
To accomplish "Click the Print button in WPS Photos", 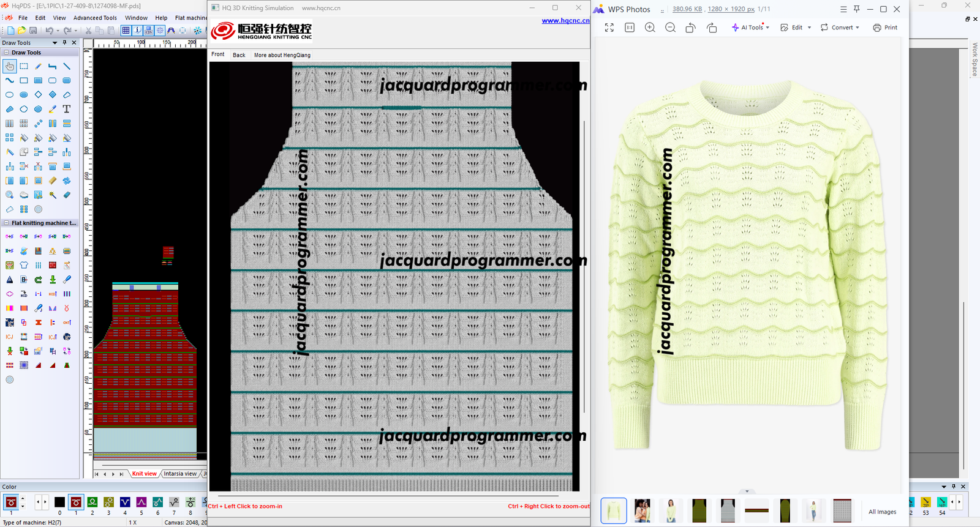I will click(885, 28).
